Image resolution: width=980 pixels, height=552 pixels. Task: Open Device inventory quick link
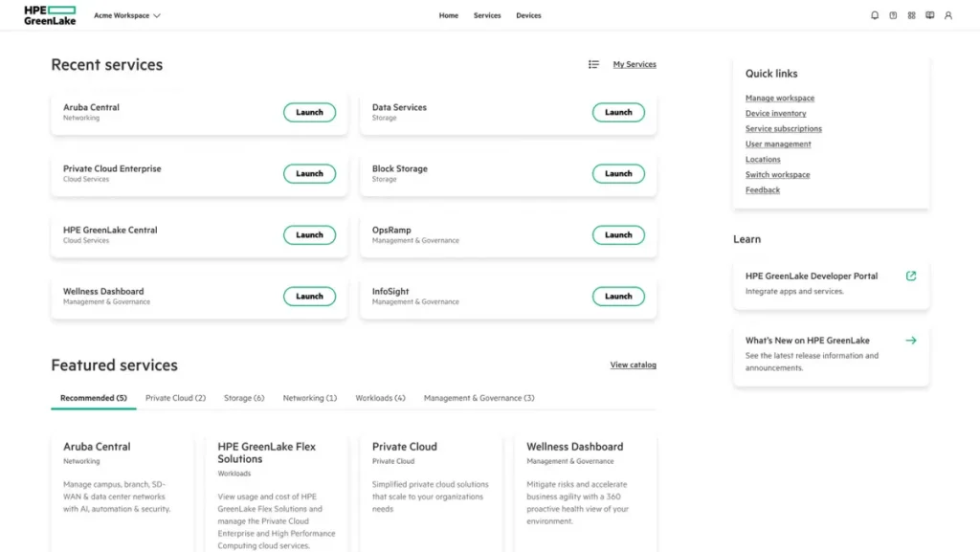tap(775, 113)
